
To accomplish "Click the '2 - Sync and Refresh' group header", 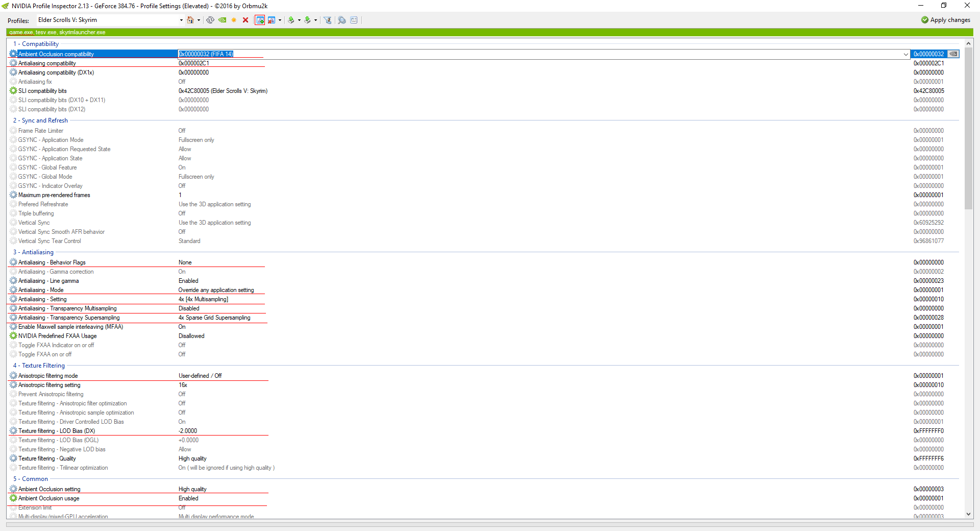I will [x=40, y=120].
